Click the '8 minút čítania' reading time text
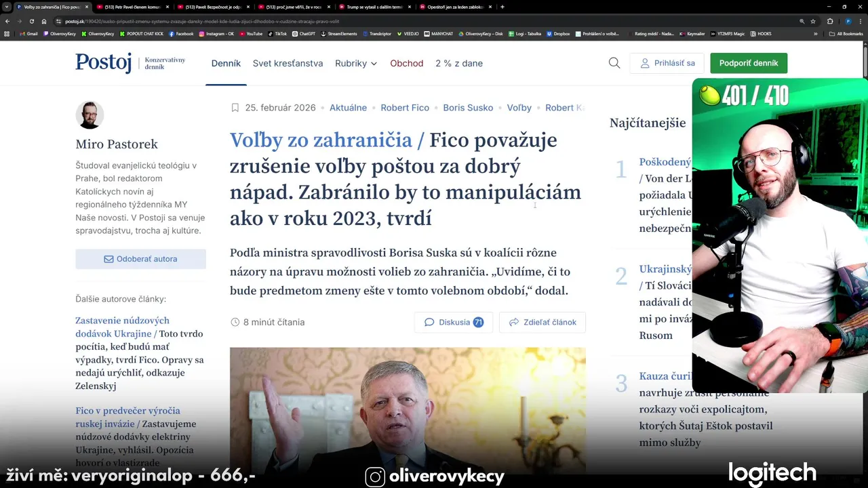 coord(274,322)
